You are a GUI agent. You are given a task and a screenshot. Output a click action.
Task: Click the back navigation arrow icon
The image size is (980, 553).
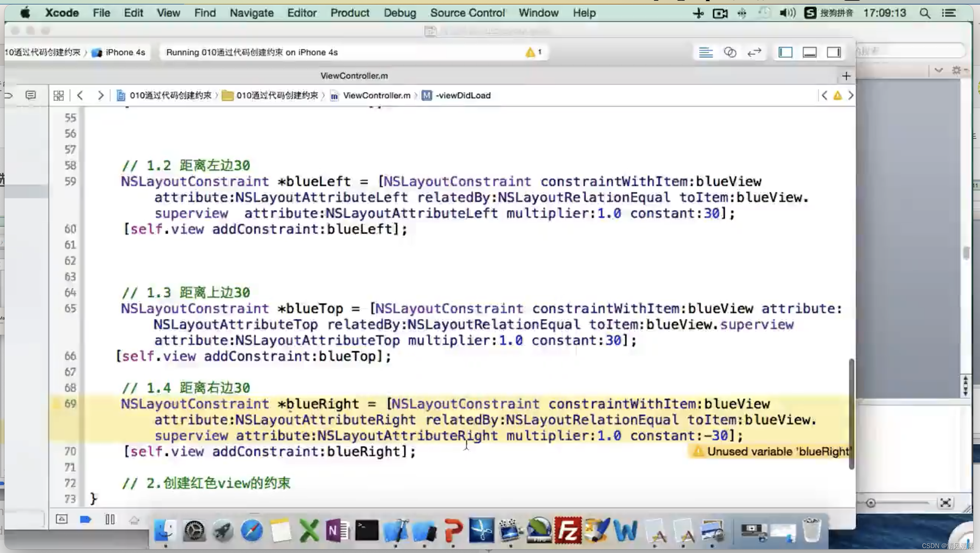(x=80, y=96)
